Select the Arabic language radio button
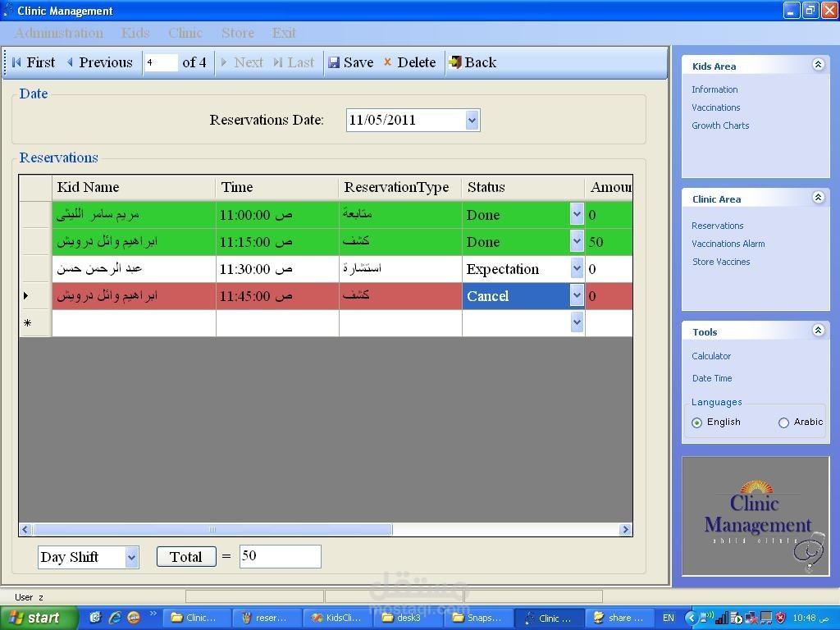840x630 pixels. (x=783, y=422)
